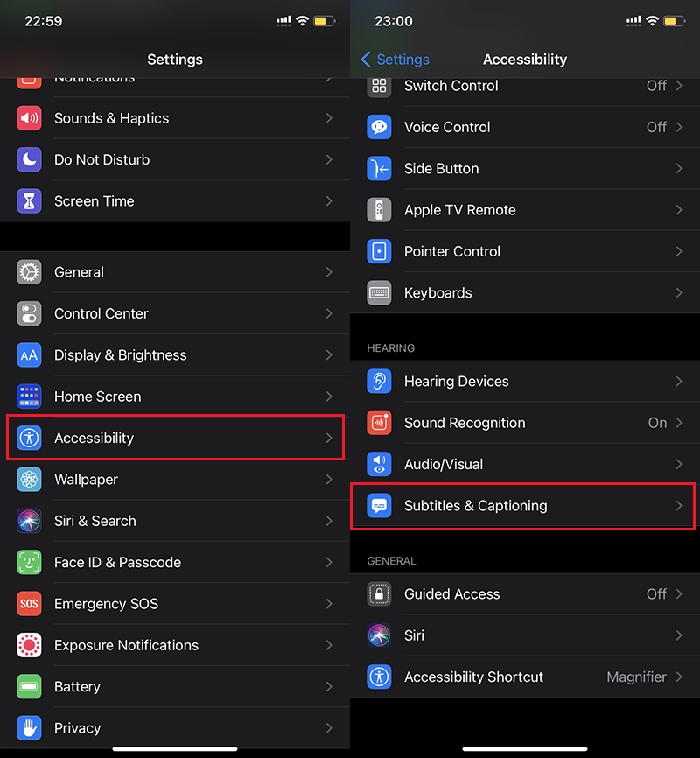Tap the Voice Control icon
This screenshot has width=700, height=758.
(379, 127)
